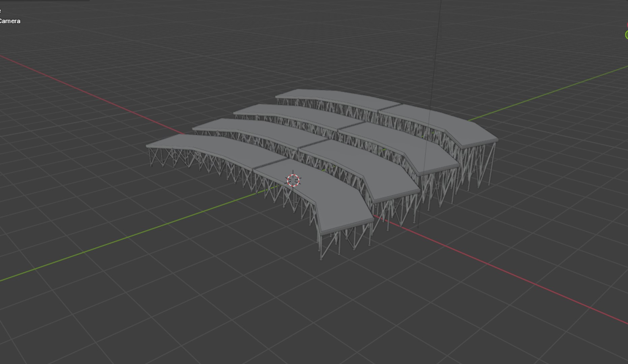Viewport: 628px width, 364px height.
Task: Click the red-white 3D cursor
Action: point(293,180)
